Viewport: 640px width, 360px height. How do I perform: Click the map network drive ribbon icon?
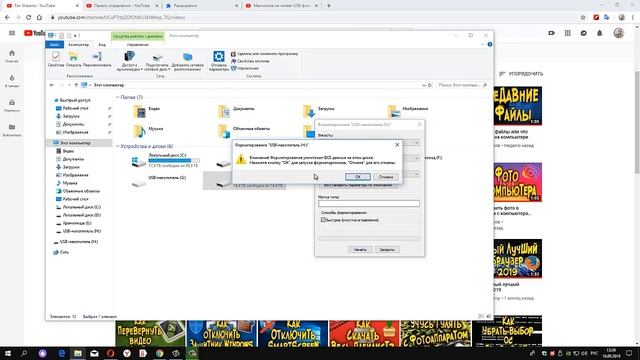(x=157, y=61)
